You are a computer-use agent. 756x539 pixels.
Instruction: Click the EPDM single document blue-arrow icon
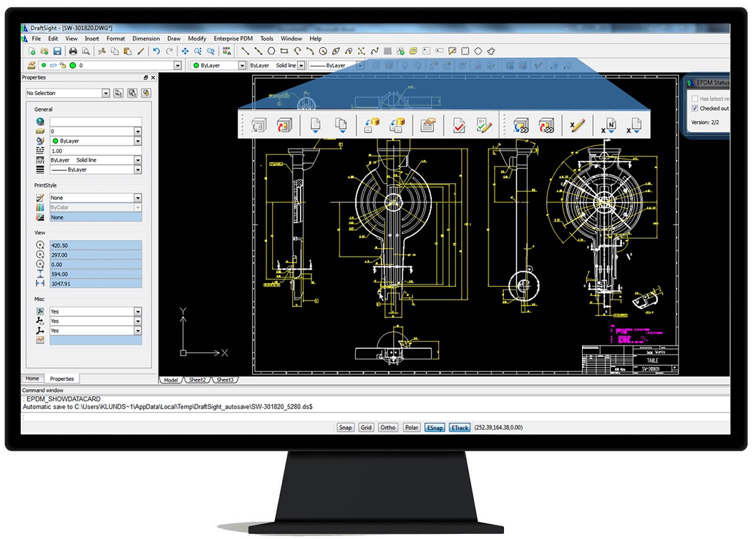[x=316, y=125]
